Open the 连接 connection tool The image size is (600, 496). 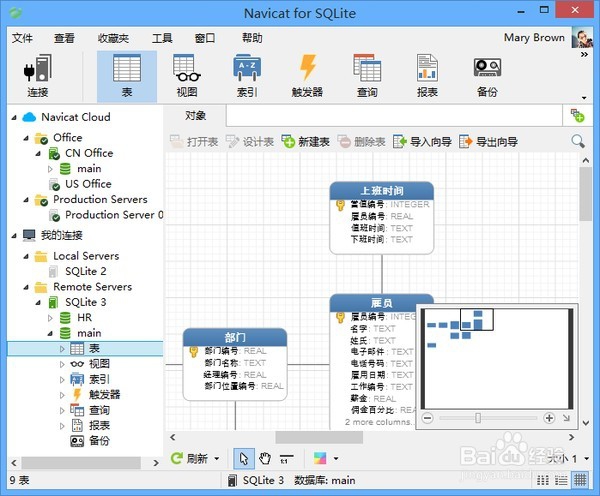click(x=38, y=76)
